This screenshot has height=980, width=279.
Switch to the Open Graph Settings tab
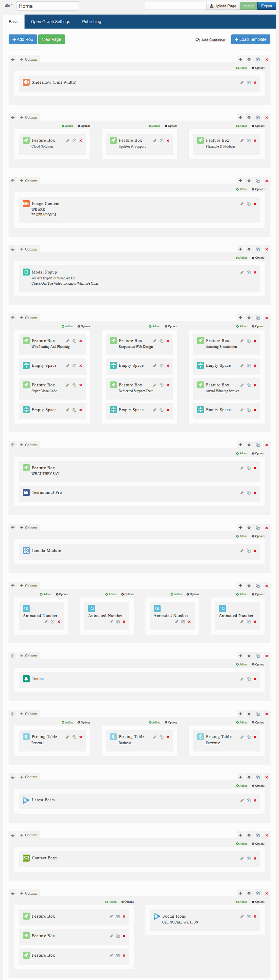(50, 22)
